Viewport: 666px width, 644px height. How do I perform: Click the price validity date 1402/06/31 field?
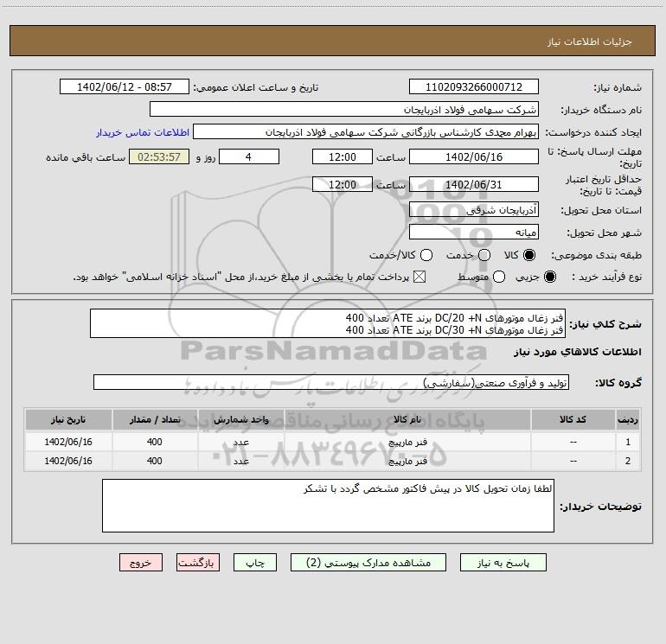point(474,184)
